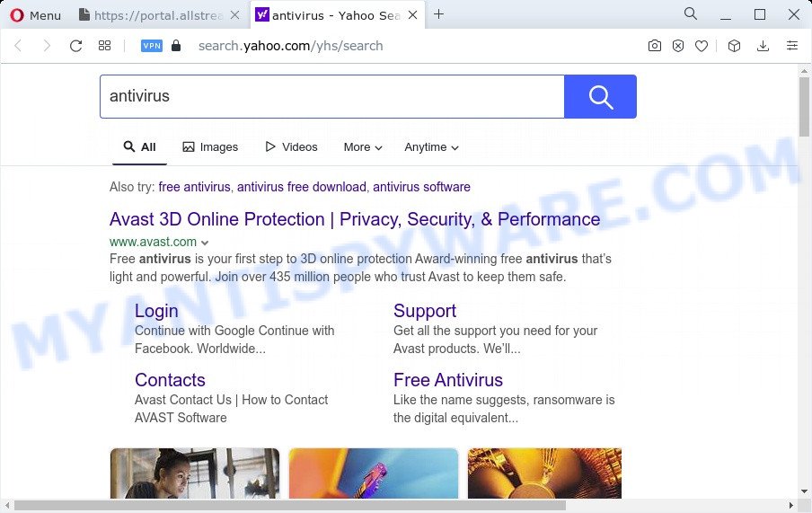Open the Free Antivirus sitelink
Image resolution: width=812 pixels, height=513 pixels.
point(448,380)
